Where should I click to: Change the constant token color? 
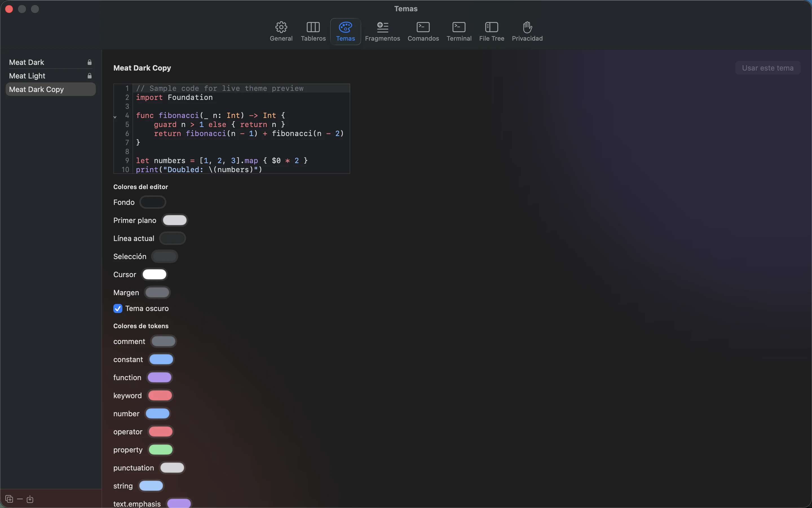pyautogui.click(x=161, y=360)
